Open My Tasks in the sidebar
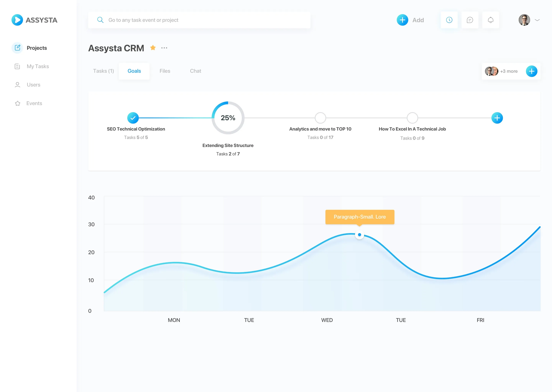Screen dimensions: 552x392 click(x=38, y=66)
